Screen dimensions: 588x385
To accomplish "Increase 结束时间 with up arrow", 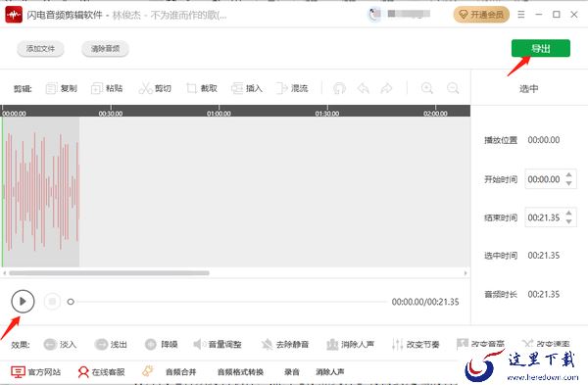I will (x=568, y=213).
